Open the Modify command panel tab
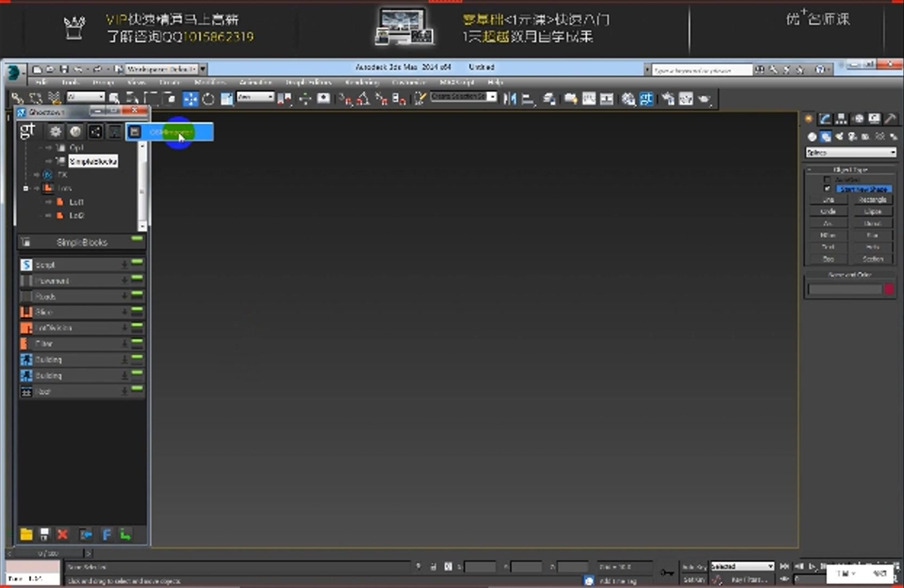Screen dimensions: 904x588 tap(825, 119)
